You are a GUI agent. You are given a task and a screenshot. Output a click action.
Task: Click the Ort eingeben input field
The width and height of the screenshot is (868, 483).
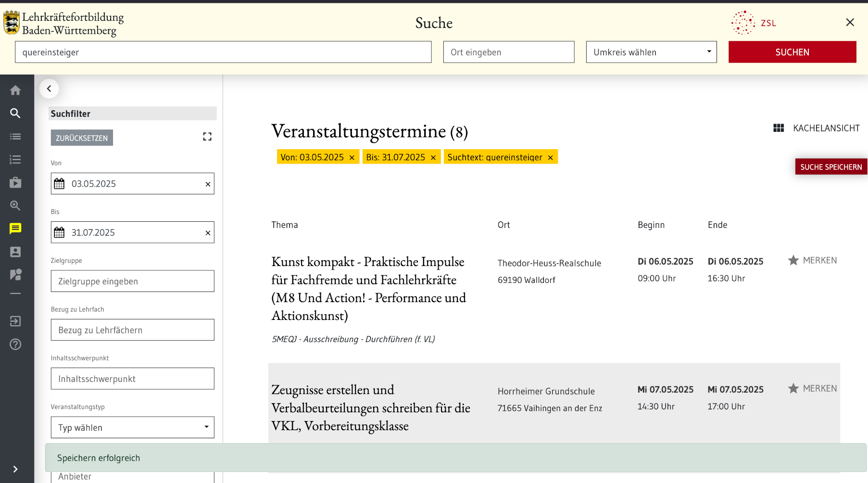[508, 52]
